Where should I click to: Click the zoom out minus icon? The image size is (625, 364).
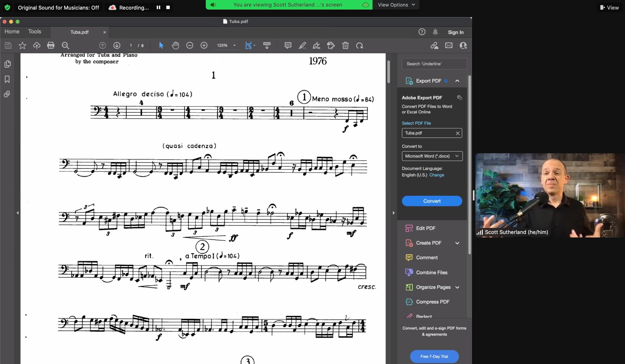point(190,45)
